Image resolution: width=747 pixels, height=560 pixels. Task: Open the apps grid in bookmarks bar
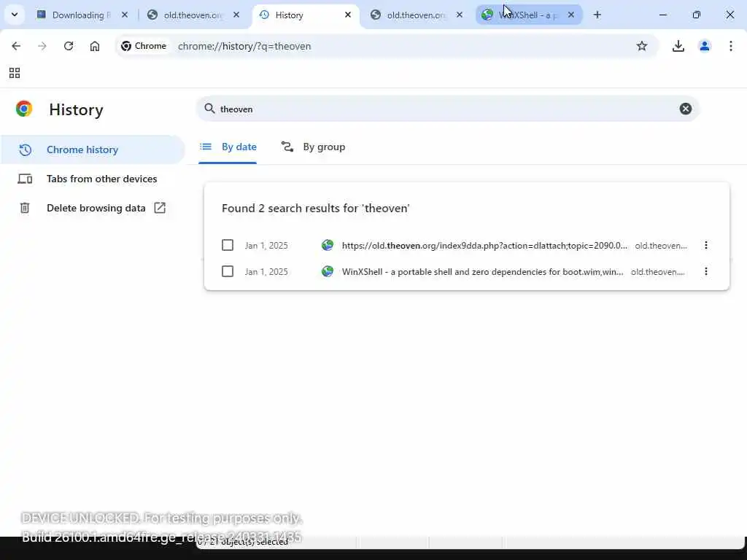click(x=15, y=73)
